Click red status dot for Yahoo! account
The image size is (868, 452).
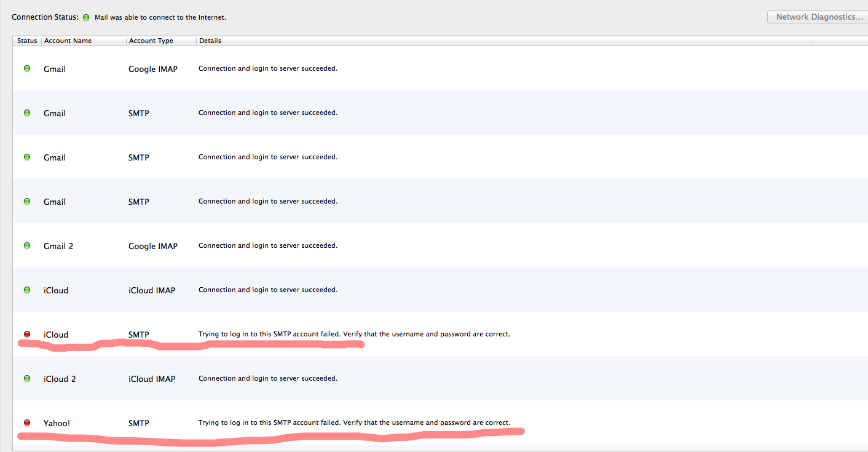pyautogui.click(x=27, y=422)
